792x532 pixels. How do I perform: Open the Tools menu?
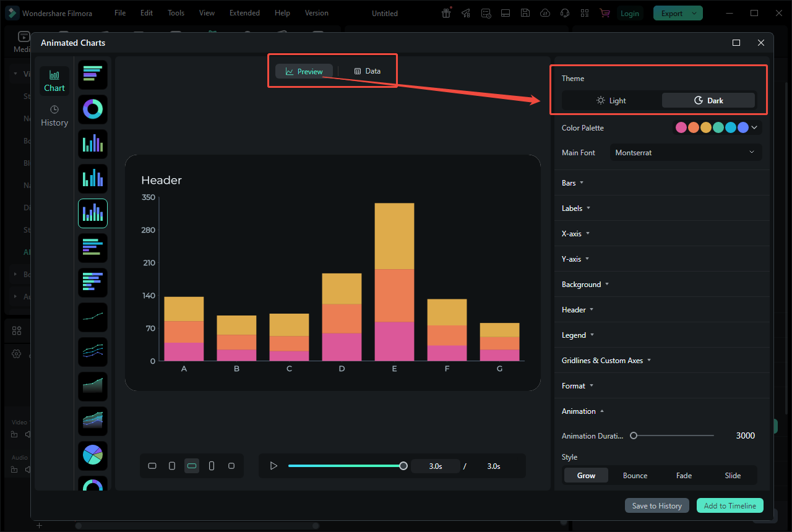(176, 12)
